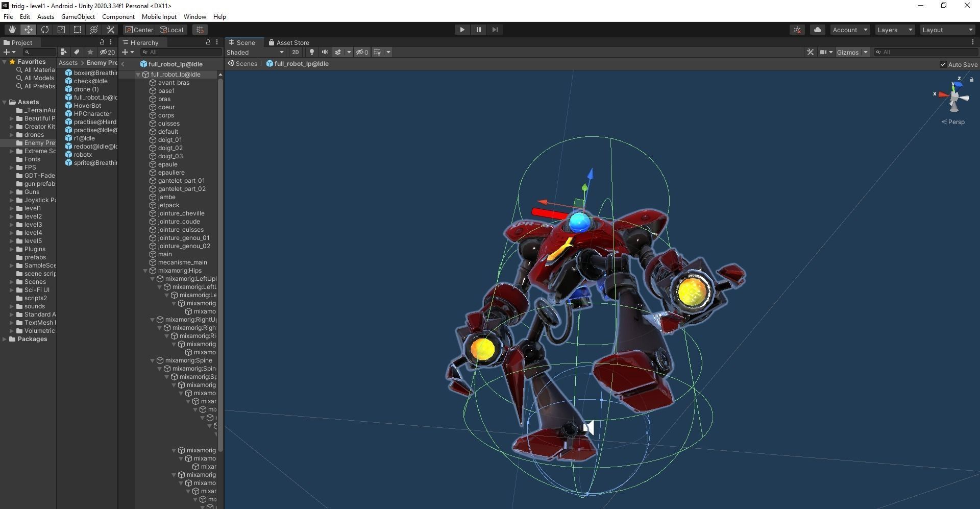Open the Layout dropdown

coord(948,30)
